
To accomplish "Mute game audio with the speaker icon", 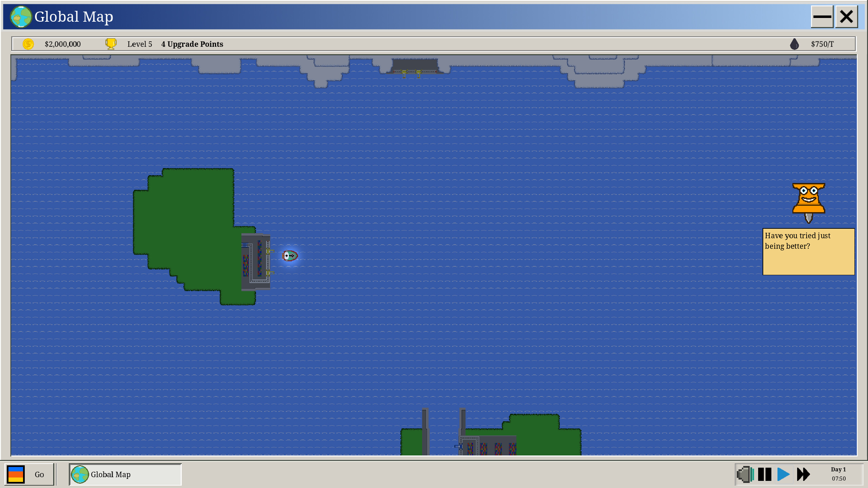I will coord(745,474).
